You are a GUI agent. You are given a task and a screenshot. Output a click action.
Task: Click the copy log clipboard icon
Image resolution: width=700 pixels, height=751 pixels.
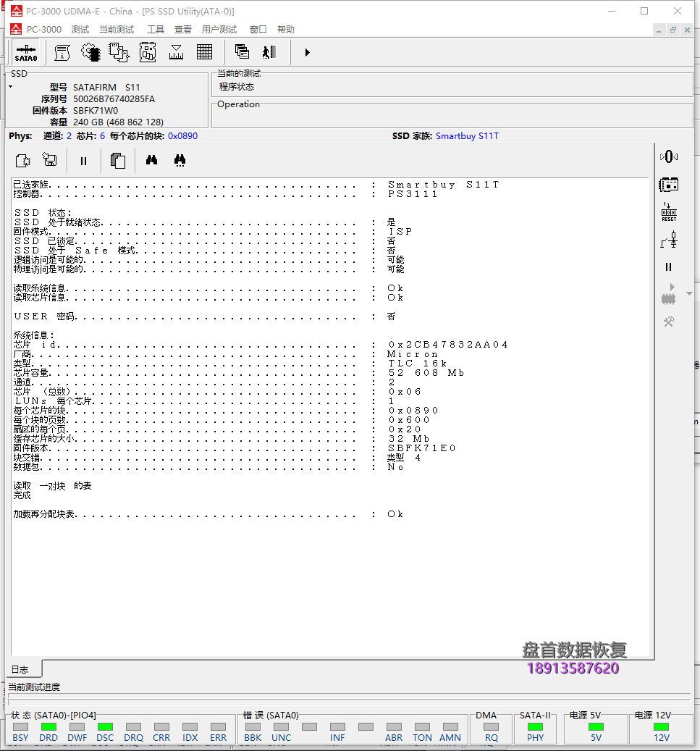[x=118, y=161]
